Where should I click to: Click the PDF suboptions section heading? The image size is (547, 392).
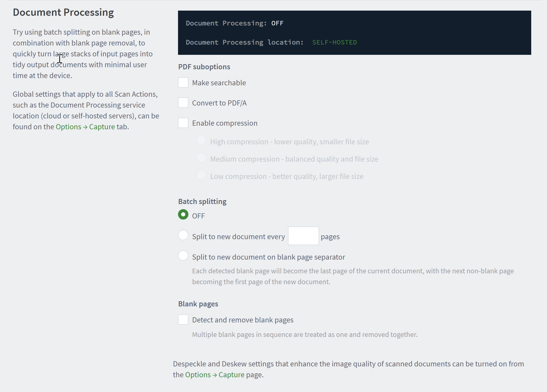[204, 67]
